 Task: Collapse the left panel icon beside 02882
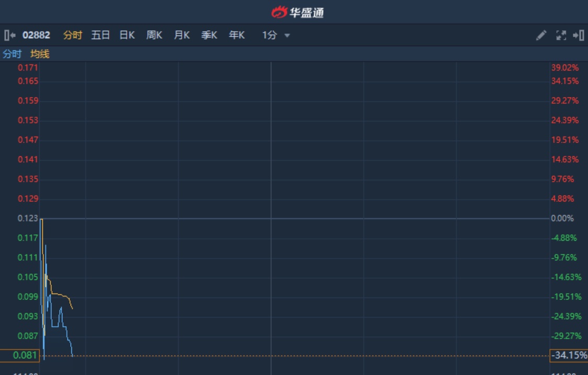(x=10, y=35)
